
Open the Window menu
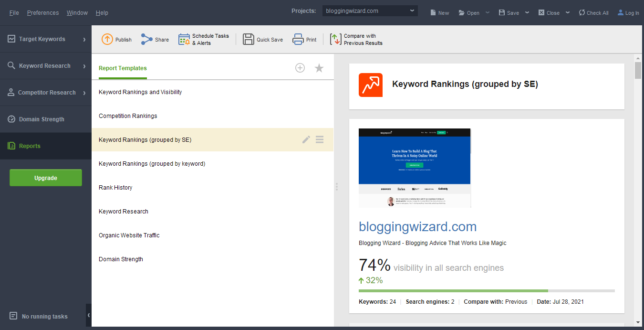(77, 12)
